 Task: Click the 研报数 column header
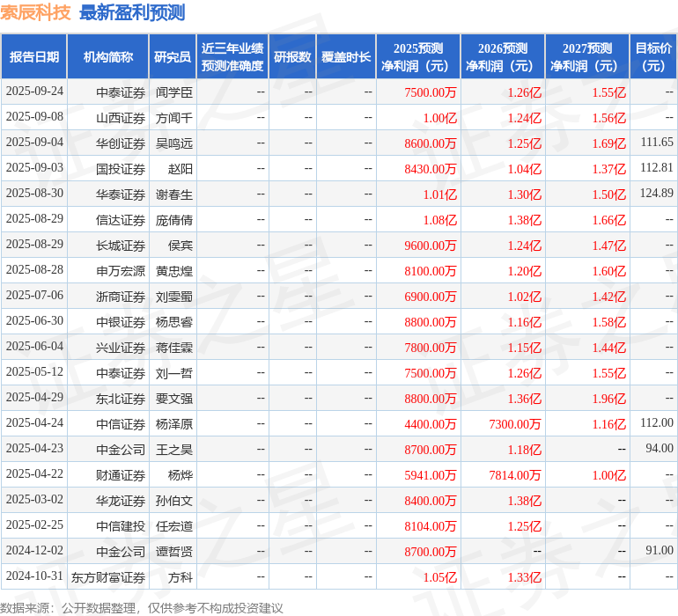pos(292,57)
